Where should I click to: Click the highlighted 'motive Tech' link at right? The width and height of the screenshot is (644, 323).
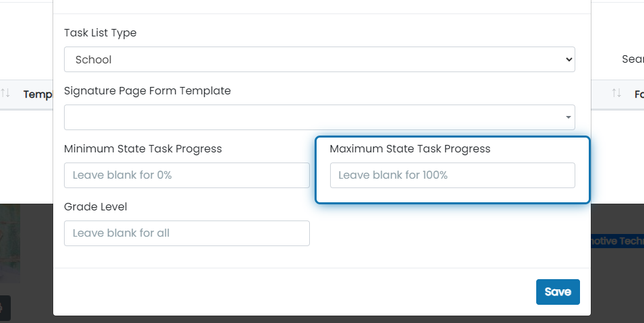[x=617, y=241]
